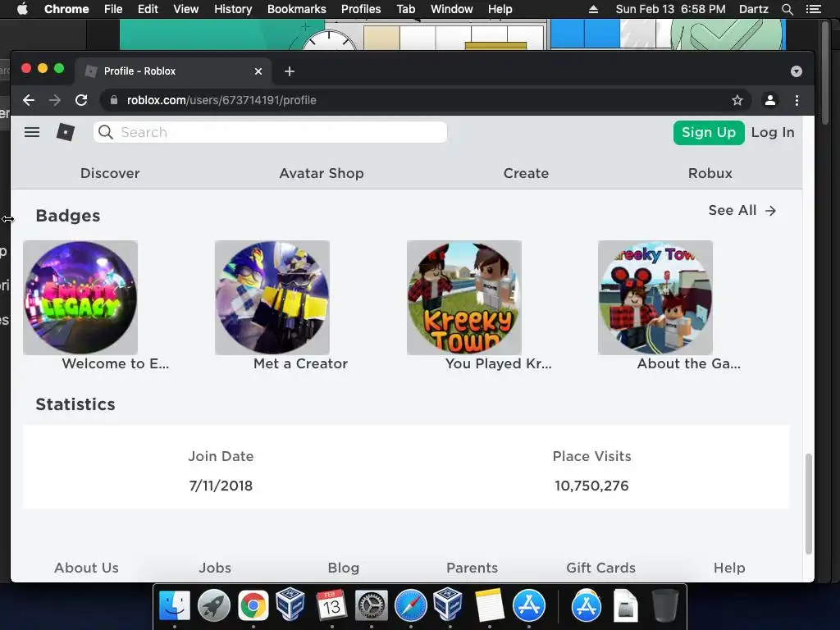This screenshot has height=630, width=840.
Task: Close the Profile - Roblox tab
Action: (258, 71)
